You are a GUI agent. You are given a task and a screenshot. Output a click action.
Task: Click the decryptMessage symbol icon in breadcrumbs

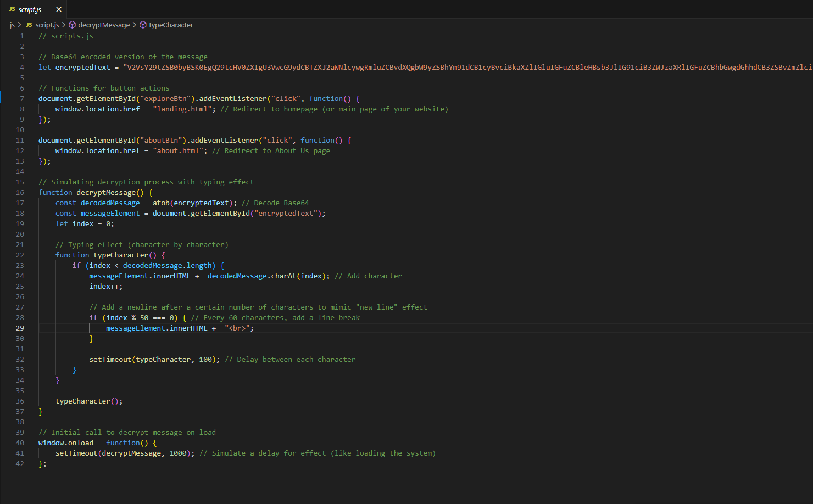click(x=71, y=25)
